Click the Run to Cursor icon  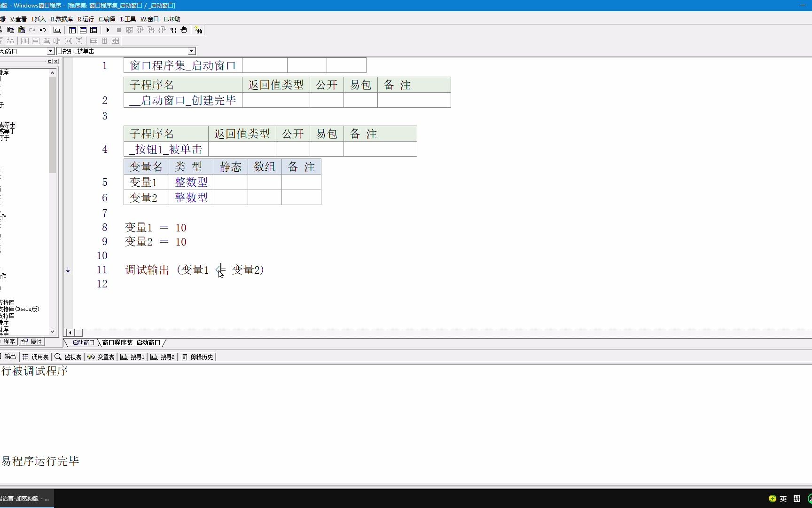point(173,30)
